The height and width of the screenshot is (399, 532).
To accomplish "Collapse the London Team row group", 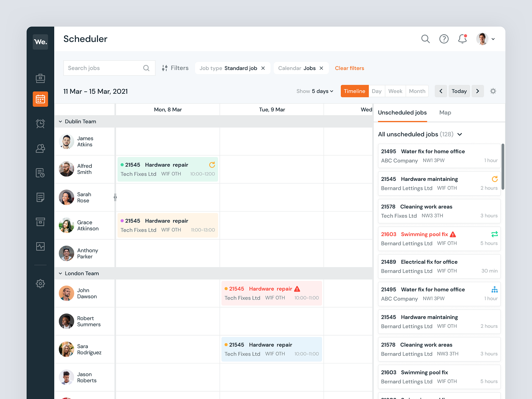I will click(60, 273).
